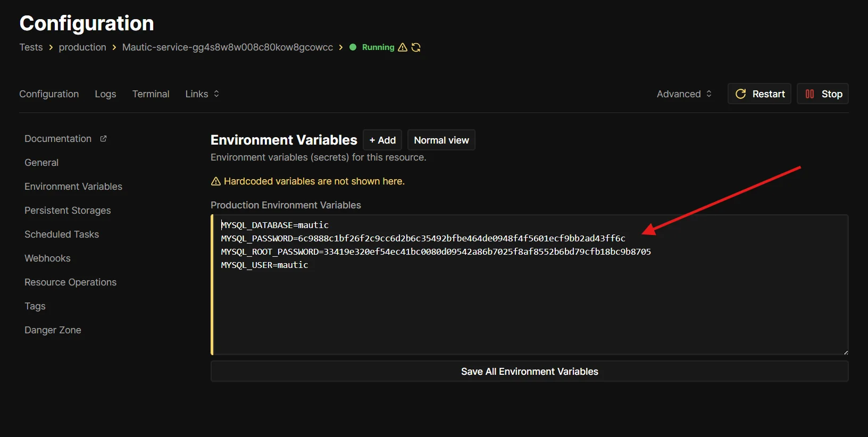Select General in the sidebar

coord(41,163)
